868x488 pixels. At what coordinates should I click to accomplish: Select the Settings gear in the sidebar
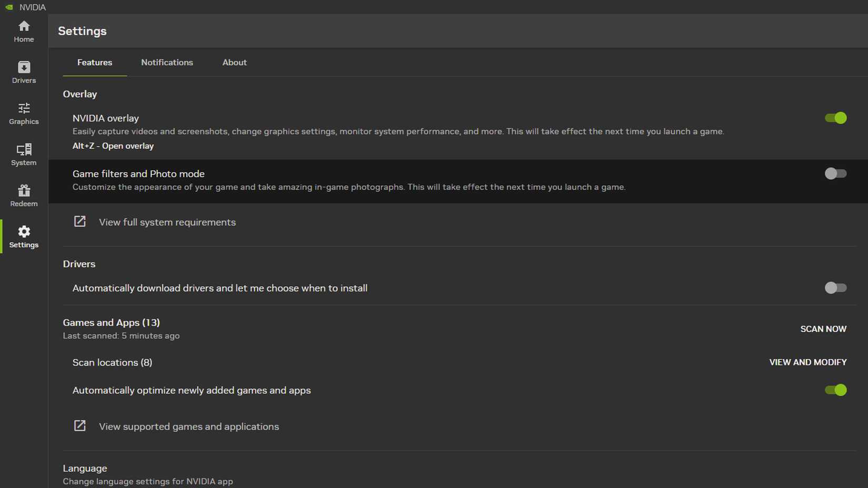(x=23, y=236)
